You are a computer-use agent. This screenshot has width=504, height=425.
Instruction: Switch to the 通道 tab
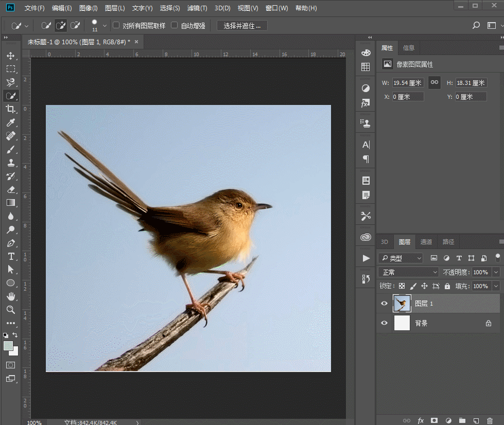click(x=426, y=242)
